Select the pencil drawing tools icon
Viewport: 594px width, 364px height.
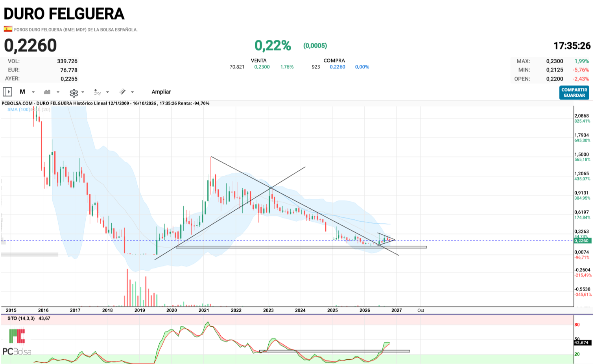123,92
